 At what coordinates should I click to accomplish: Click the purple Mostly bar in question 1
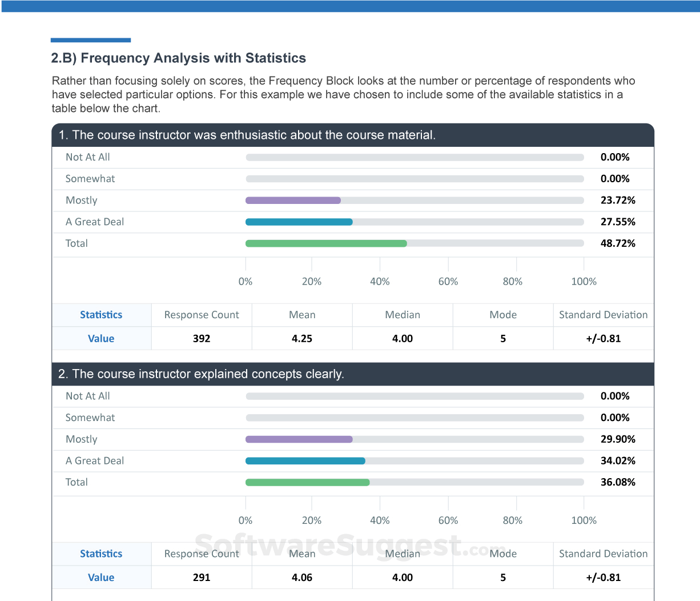[293, 201]
